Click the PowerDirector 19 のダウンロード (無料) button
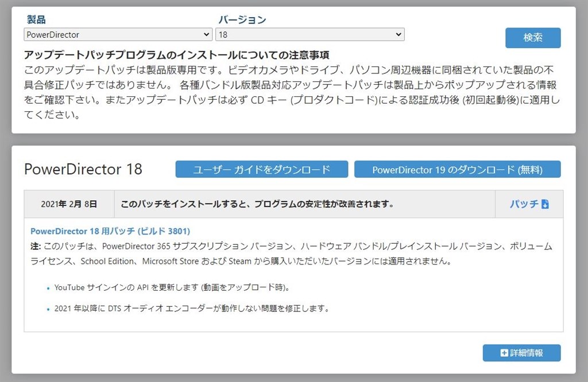The height and width of the screenshot is (382, 588). [x=458, y=169]
